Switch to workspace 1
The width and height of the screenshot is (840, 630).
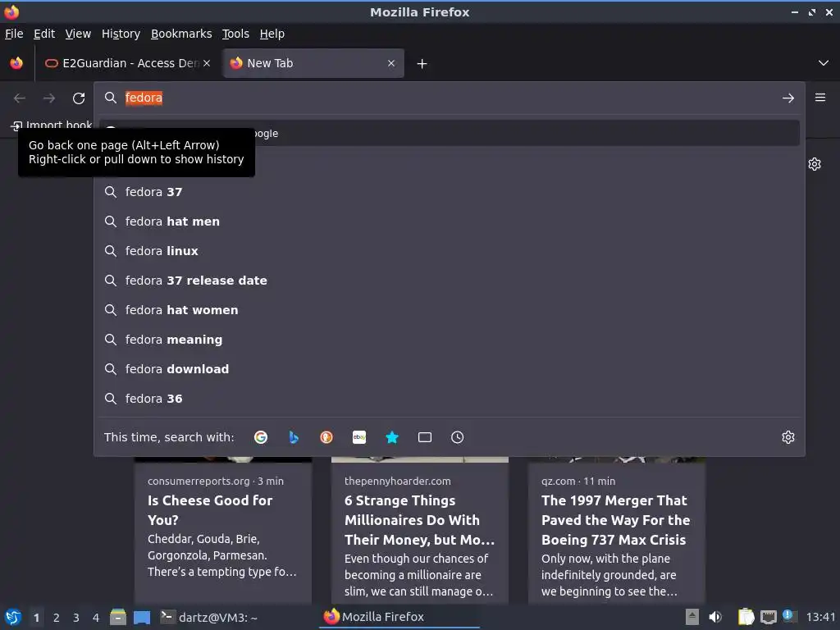[36, 618]
